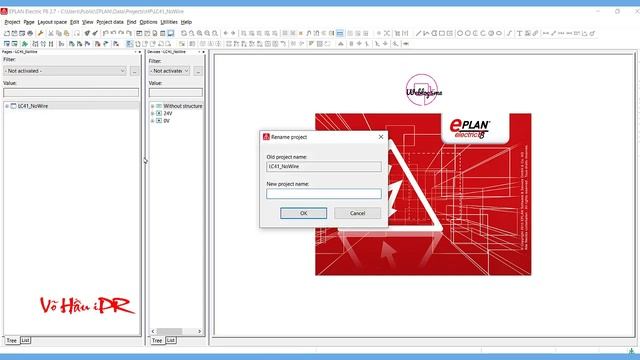Image resolution: width=640 pixels, height=360 pixels.
Task: Switch to List tab in Pages panel
Action: (25, 340)
